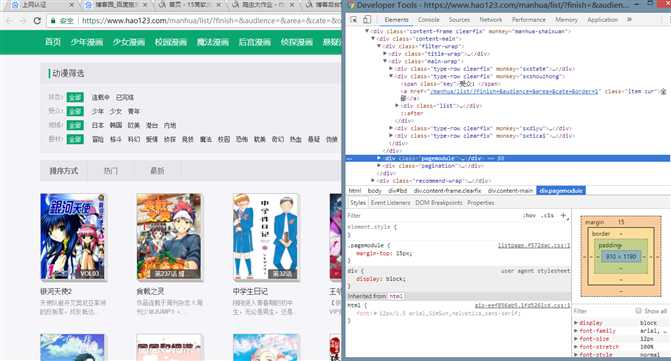Open the Application tab in DevTools
This screenshot has width=671, height=361.
[603, 20]
